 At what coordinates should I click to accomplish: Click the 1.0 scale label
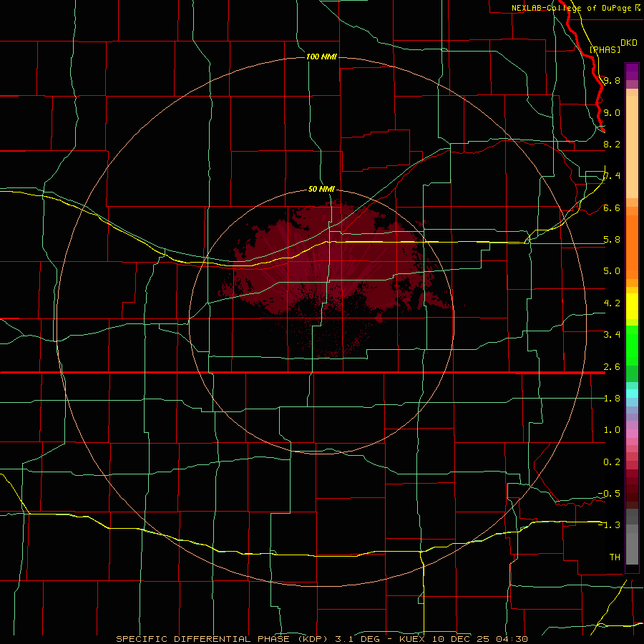point(612,430)
